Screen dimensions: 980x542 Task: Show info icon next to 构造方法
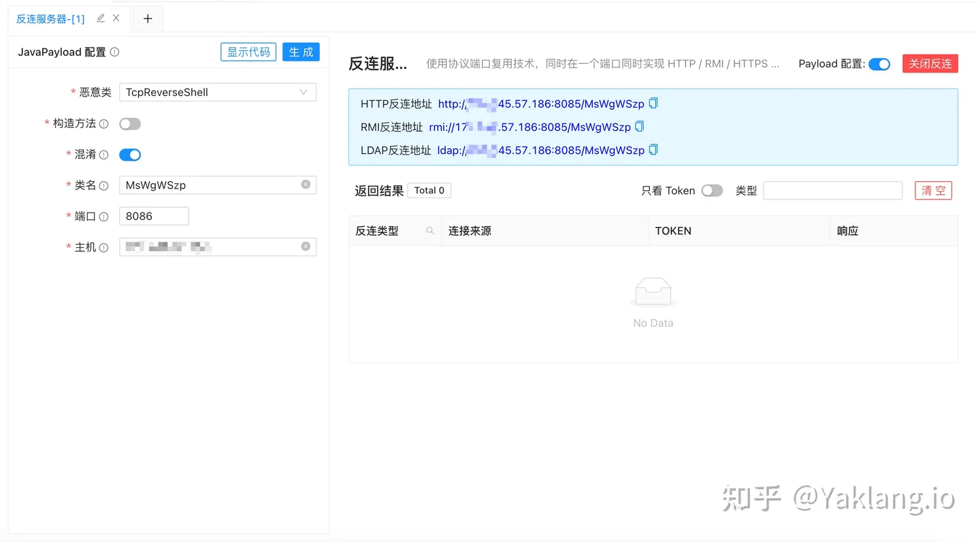pyautogui.click(x=103, y=124)
